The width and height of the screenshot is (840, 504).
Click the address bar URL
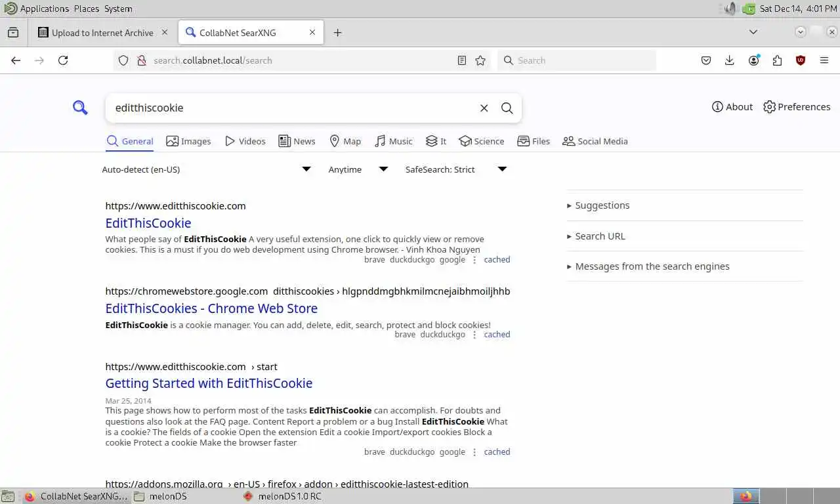point(213,60)
